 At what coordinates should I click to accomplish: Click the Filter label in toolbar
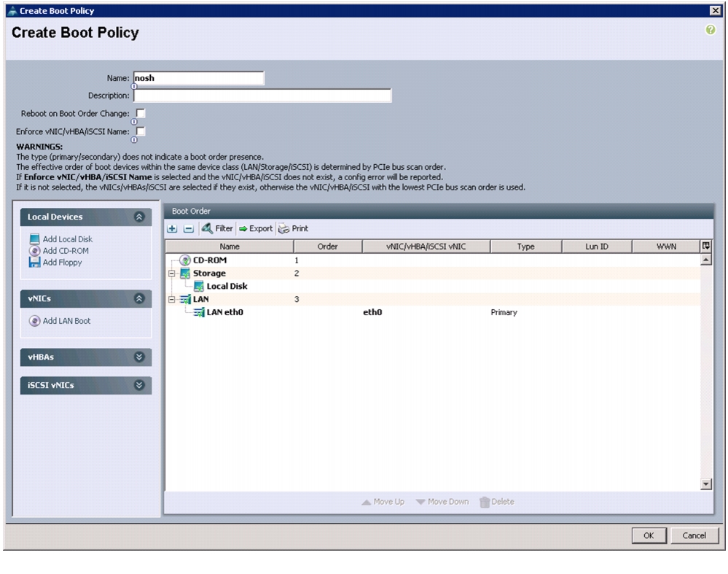[224, 228]
